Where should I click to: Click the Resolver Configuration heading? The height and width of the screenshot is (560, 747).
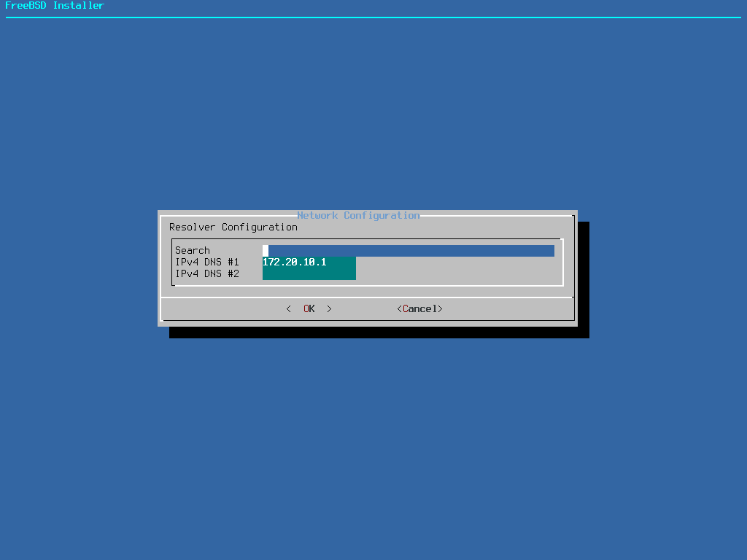click(x=233, y=227)
